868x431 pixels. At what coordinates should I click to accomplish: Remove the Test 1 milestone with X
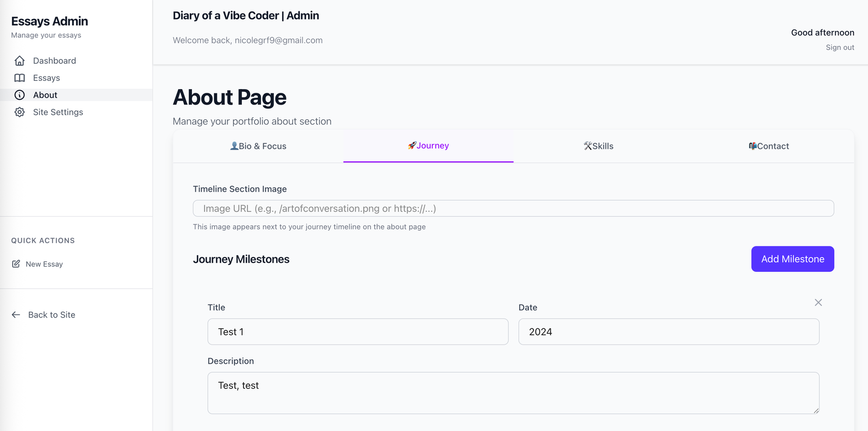[818, 302]
